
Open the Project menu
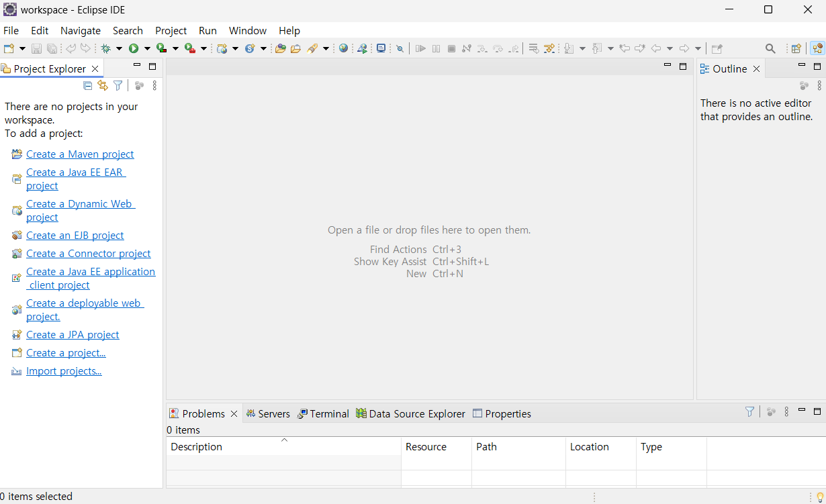[171, 30]
